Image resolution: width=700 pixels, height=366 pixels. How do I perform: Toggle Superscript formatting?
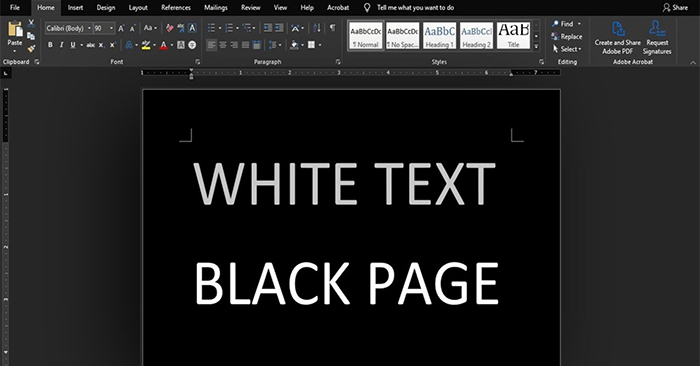click(112, 45)
